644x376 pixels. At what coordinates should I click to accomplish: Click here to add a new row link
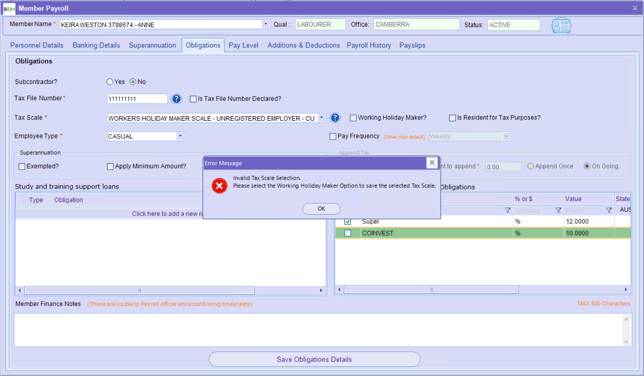click(x=167, y=214)
